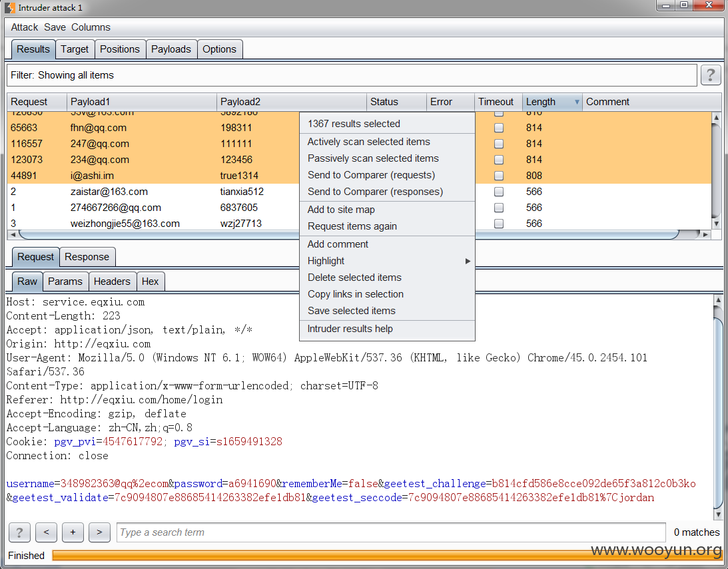Switch to the Options tab

(220, 49)
